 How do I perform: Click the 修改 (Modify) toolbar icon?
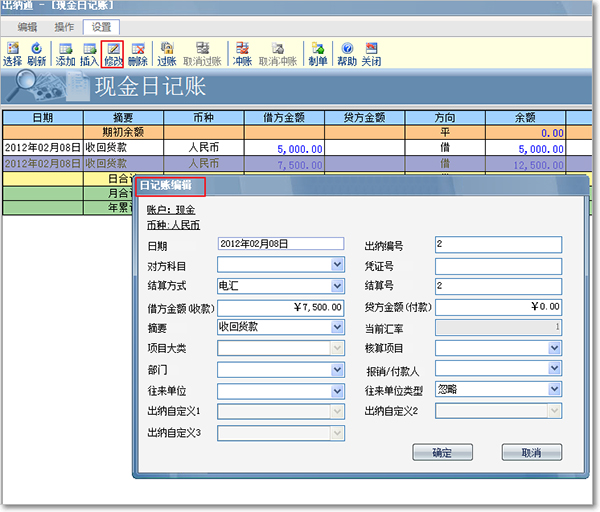pyautogui.click(x=114, y=53)
